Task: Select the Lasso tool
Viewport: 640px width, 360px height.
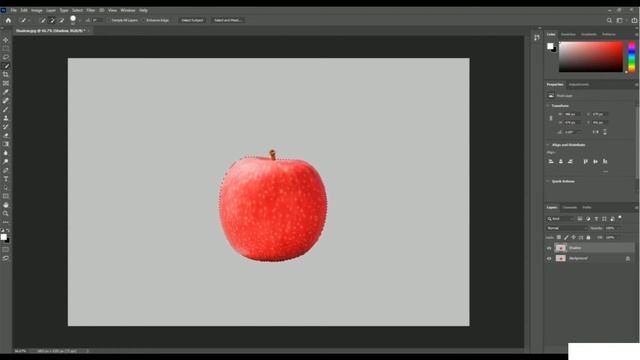Action: pyautogui.click(x=6, y=57)
